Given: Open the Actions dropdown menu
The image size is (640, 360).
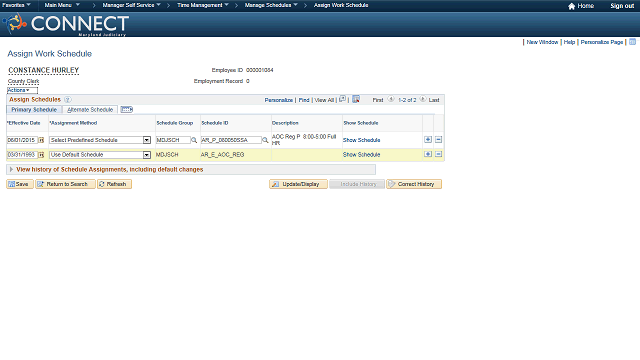Looking at the screenshot, I should click(x=22, y=90).
